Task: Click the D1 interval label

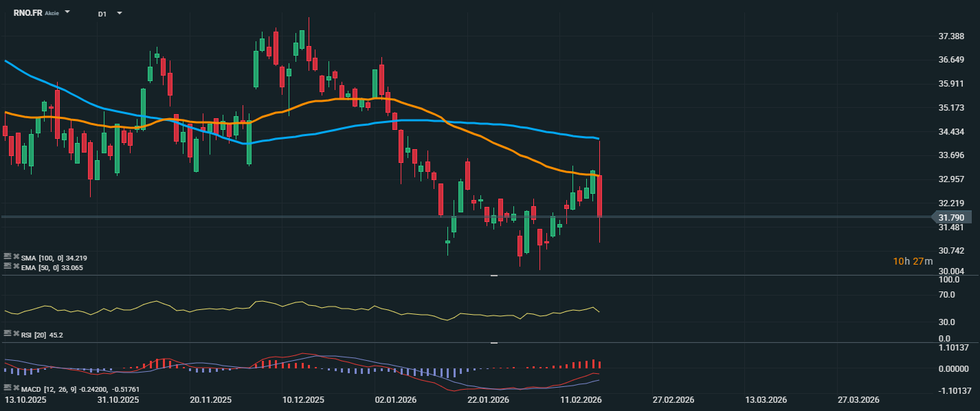Action: [x=102, y=14]
